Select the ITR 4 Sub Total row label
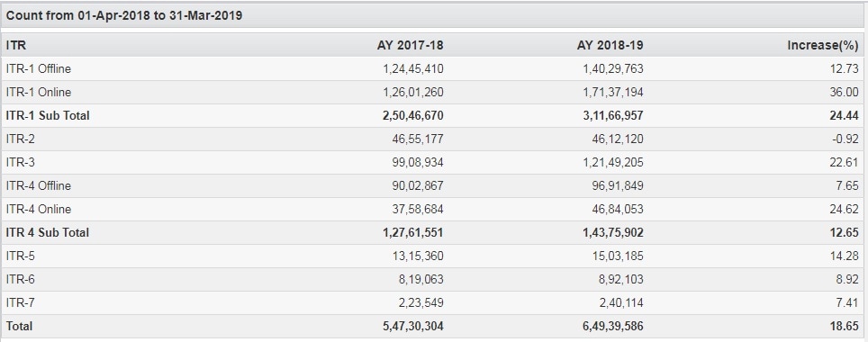The width and height of the screenshot is (868, 342). coord(47,232)
